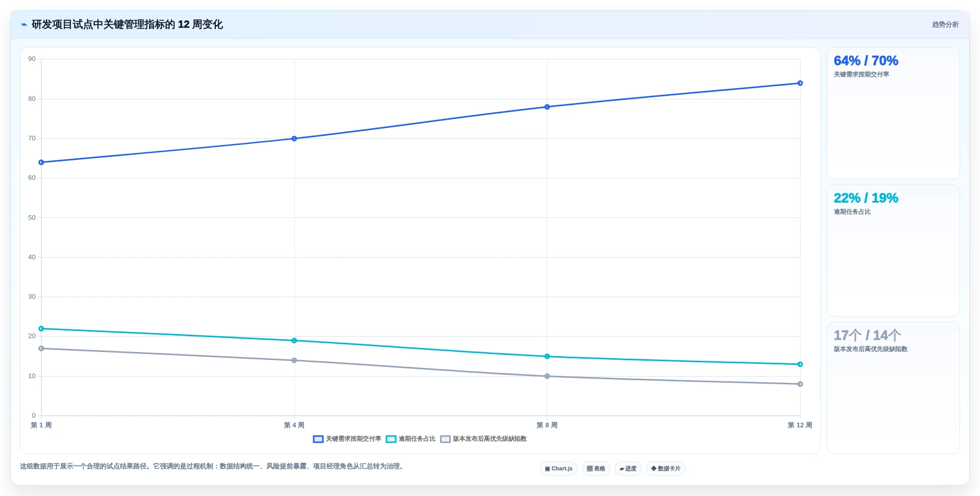The height and width of the screenshot is (496, 980).
Task: Click the 第 12 周 x-axis label
Action: (x=800, y=425)
